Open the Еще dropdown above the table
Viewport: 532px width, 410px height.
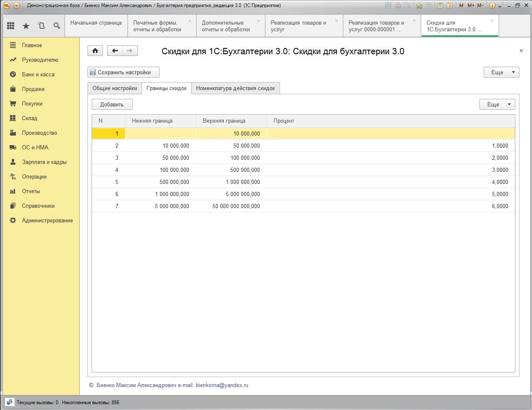click(x=497, y=104)
